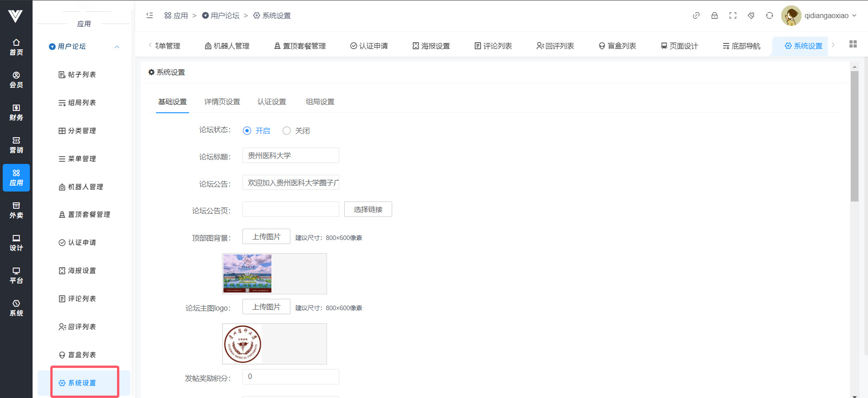Open the 财务 section in left sidebar

16,112
